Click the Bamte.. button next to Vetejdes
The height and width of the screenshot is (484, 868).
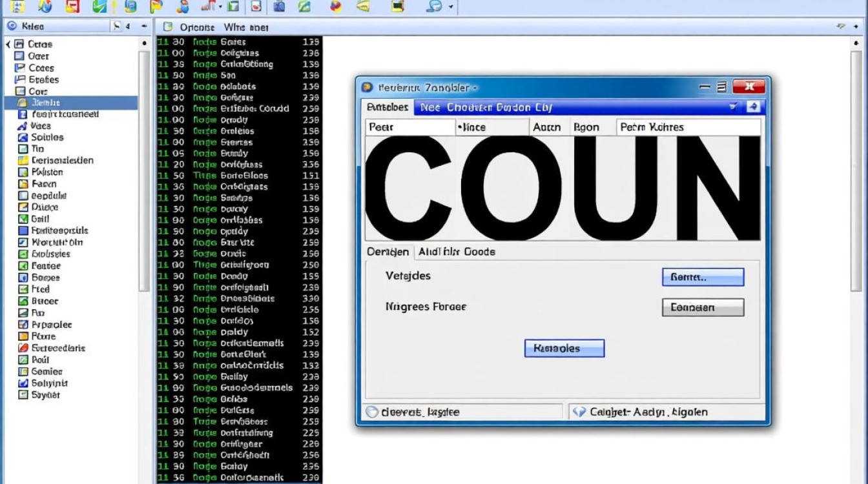tap(703, 277)
